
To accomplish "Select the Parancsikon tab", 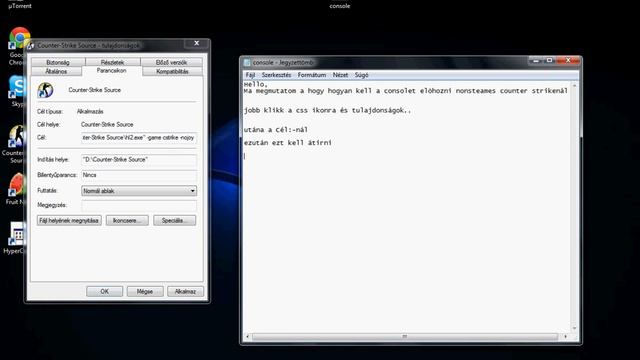I will [x=111, y=71].
